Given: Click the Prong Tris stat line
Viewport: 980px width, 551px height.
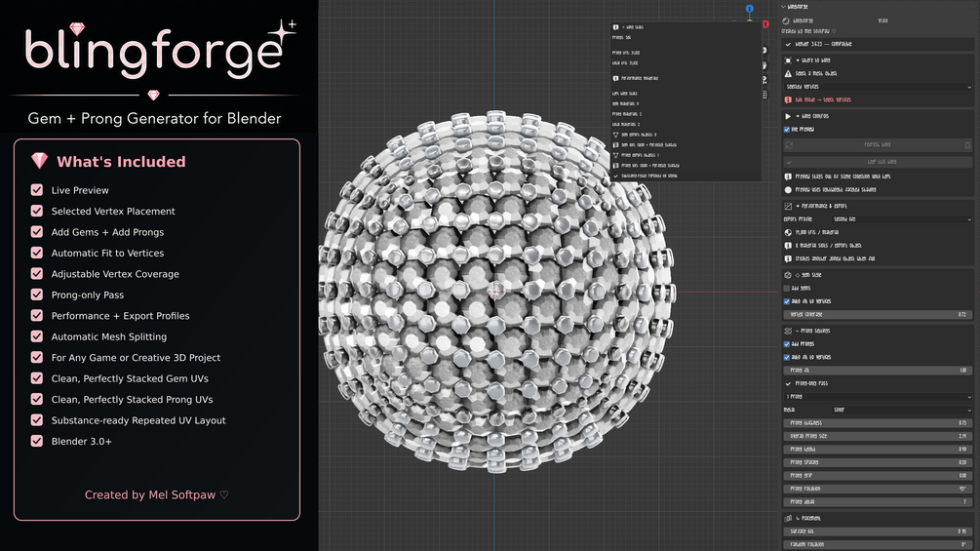Looking at the screenshot, I should click(x=626, y=53).
